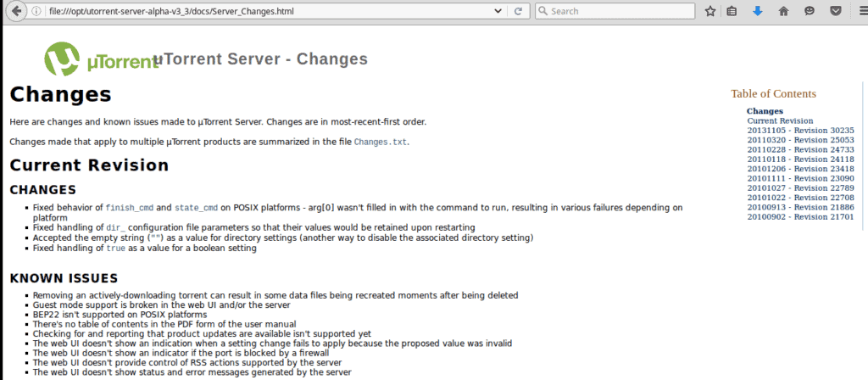This screenshot has width=868, height=380.
Task: Click the µTorrent logo at page top
Action: tap(102, 59)
